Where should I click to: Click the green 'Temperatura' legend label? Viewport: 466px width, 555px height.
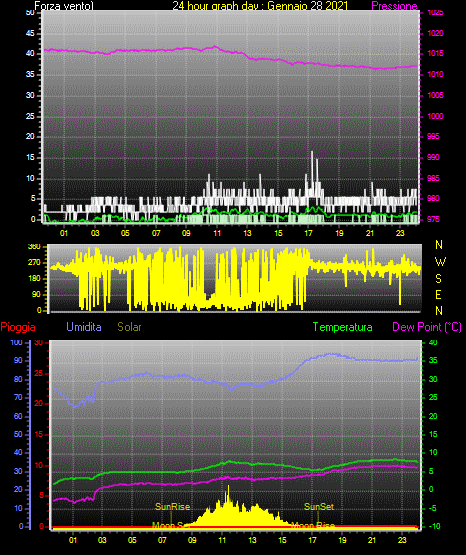342,327
